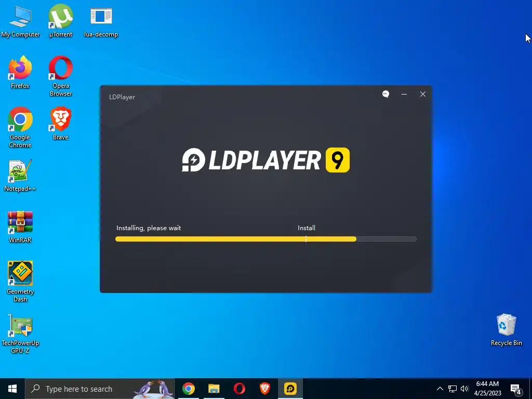
Task: Click the "Installing, please wait" text
Action: click(149, 228)
